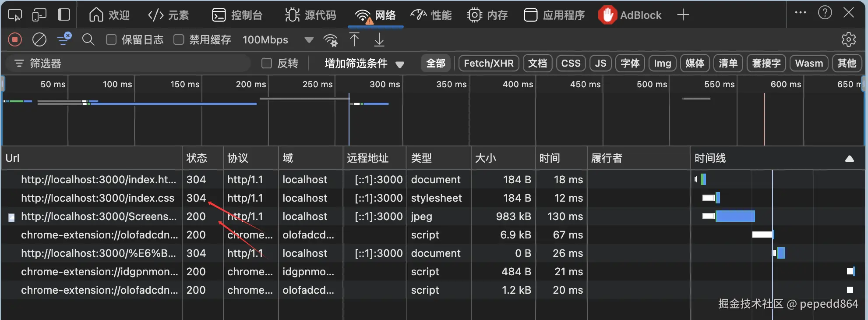The width and height of the screenshot is (868, 320).
Task: Check the 禁用缓存 checkbox
Action: click(x=179, y=40)
